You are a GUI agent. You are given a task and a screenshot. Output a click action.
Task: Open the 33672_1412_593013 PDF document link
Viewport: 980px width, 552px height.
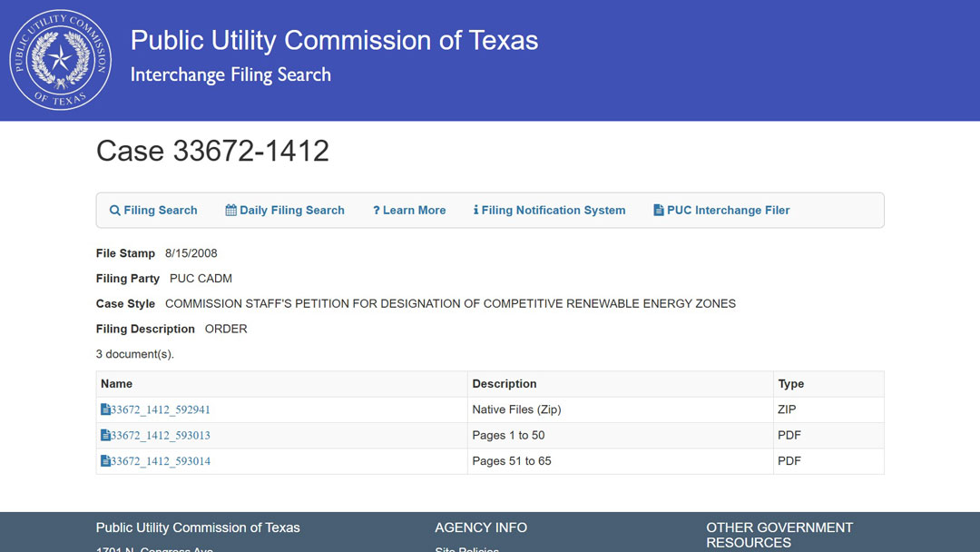point(161,436)
